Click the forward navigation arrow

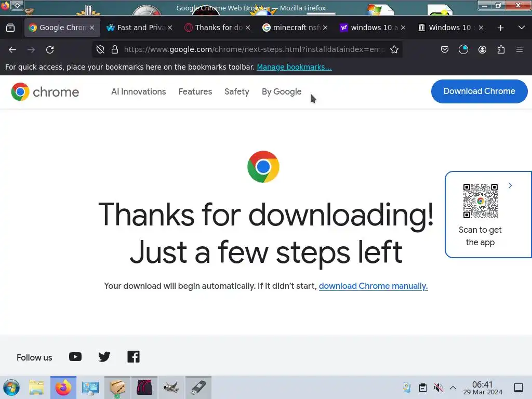point(31,50)
